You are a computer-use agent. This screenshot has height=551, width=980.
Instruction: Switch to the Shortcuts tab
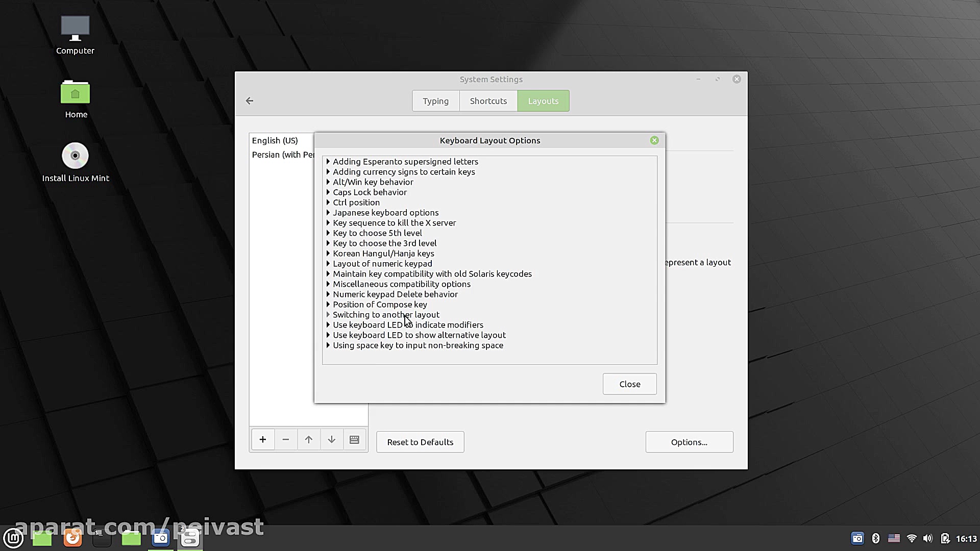tap(488, 101)
